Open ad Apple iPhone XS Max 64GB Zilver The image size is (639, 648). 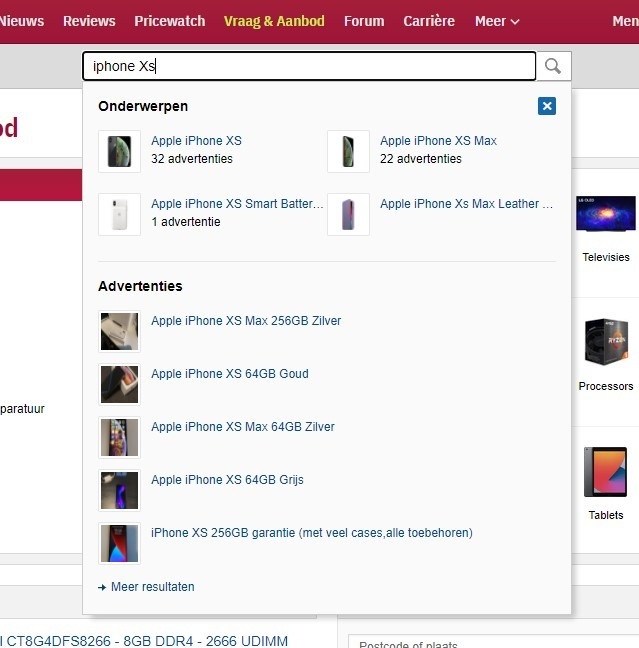pos(243,426)
